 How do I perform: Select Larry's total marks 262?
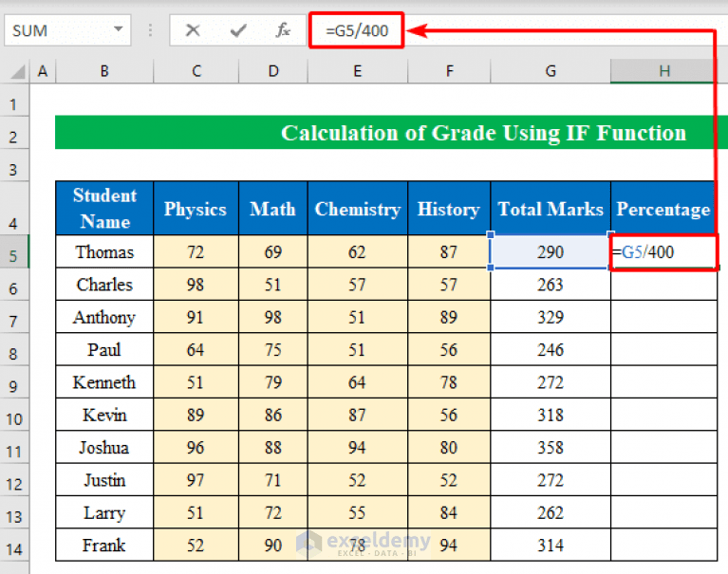pos(551,512)
